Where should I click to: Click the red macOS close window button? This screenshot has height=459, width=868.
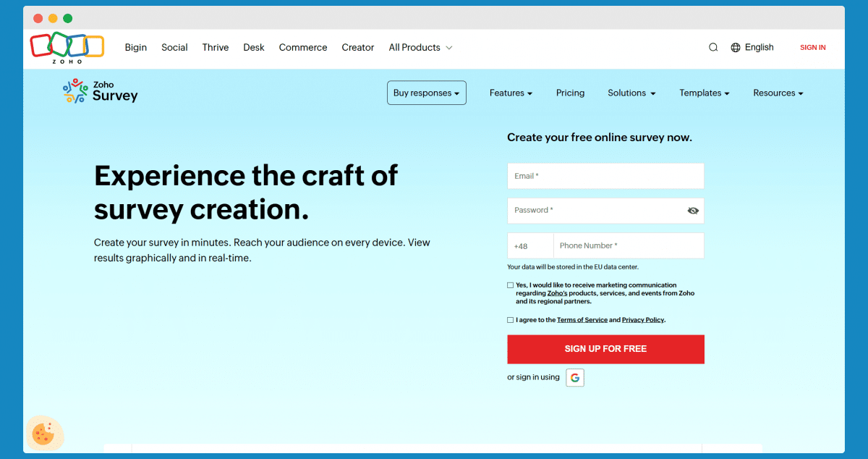[x=38, y=18]
